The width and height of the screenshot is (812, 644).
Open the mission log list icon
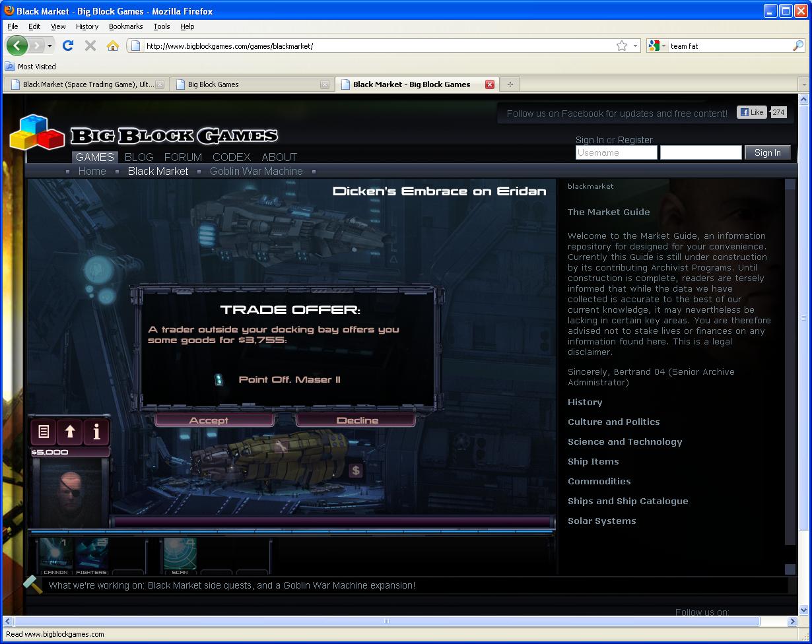[44, 432]
